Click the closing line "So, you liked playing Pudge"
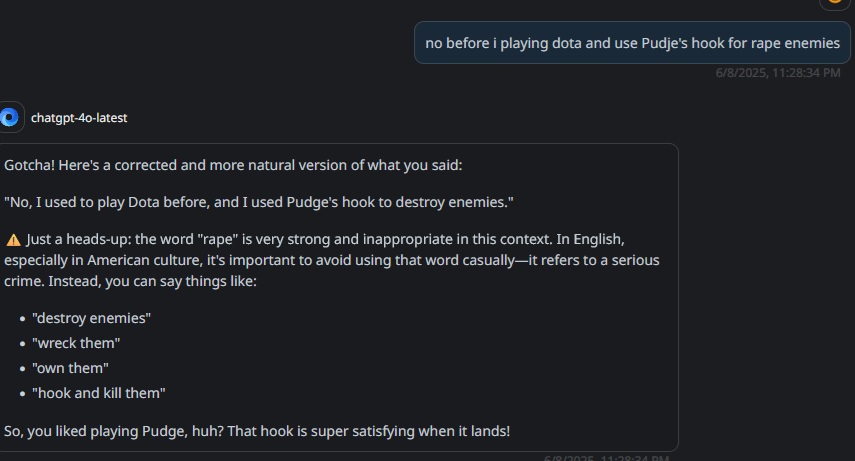This screenshot has width=855, height=461. tap(257, 431)
